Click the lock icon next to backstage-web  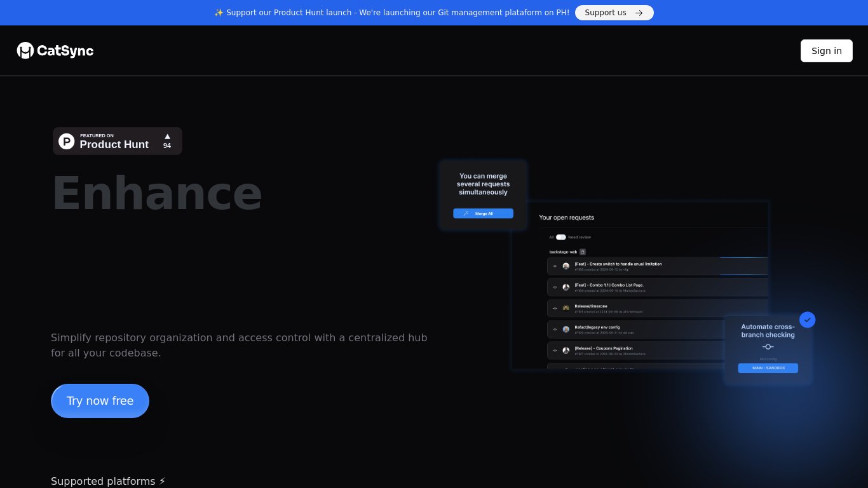pyautogui.click(x=583, y=252)
